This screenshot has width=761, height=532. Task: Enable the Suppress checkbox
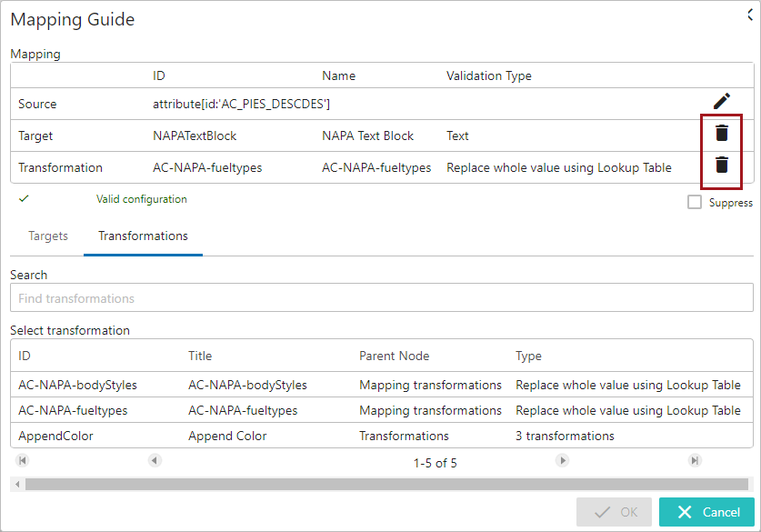[695, 203]
